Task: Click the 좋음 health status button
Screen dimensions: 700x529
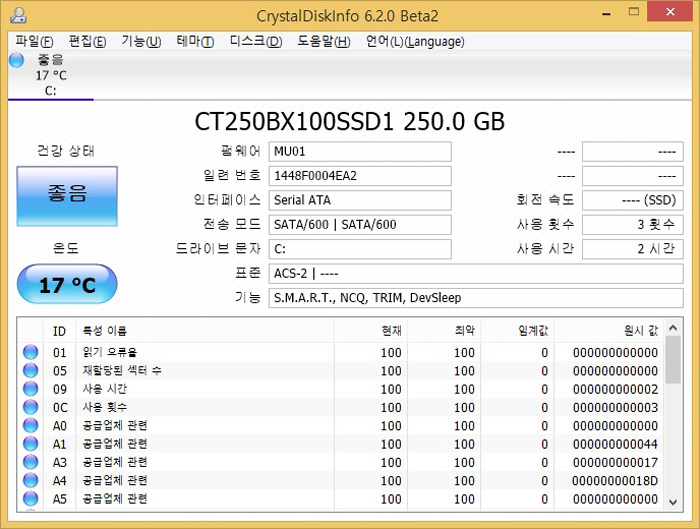Action: [67, 196]
